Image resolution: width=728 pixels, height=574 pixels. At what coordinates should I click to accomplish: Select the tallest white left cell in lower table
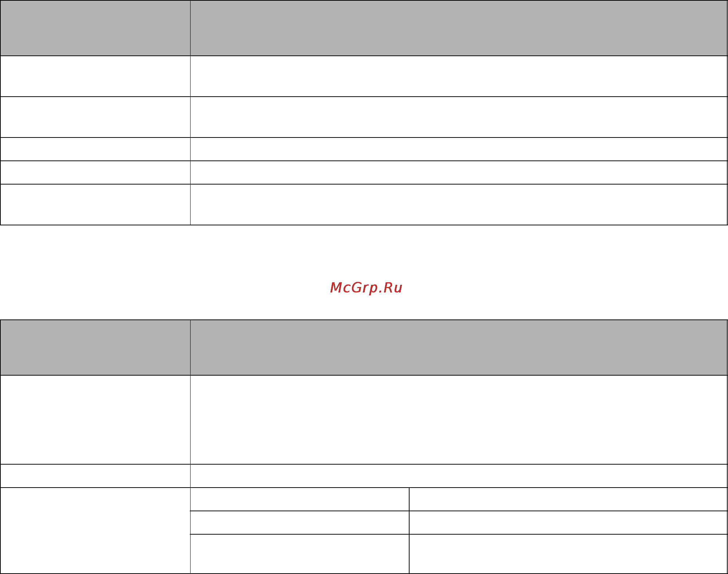[x=95, y=420]
